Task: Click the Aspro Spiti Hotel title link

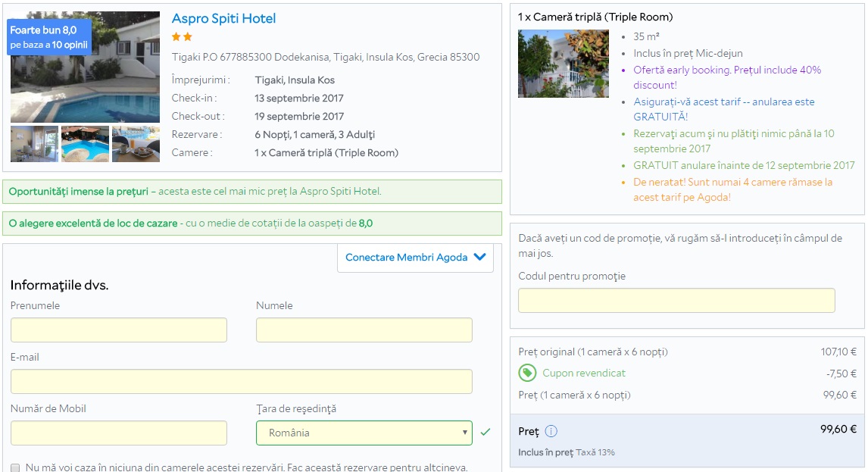Action: pos(223,19)
